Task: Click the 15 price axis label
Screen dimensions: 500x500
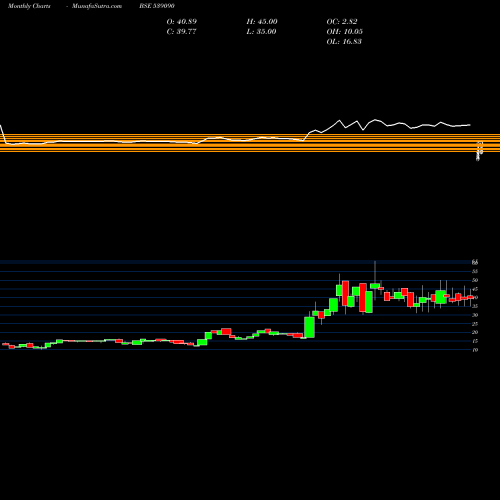Action: point(475,341)
